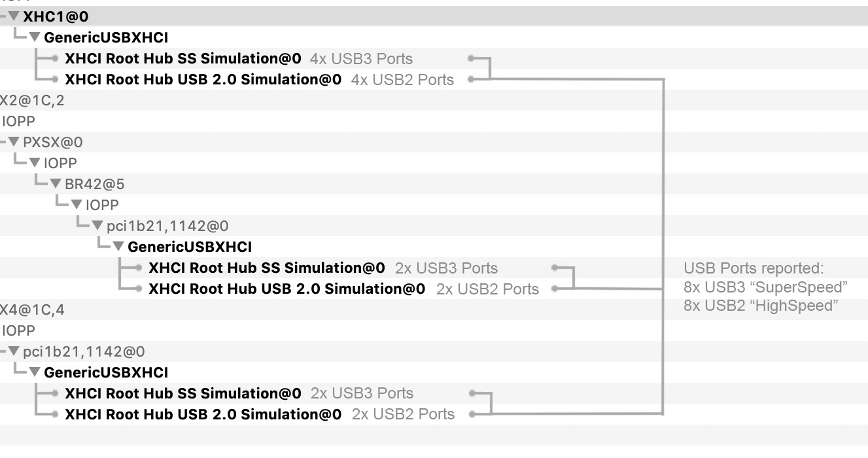868x458 pixels.
Task: Collapse IOPP node directly under PXSX@0
Action: [x=35, y=164]
